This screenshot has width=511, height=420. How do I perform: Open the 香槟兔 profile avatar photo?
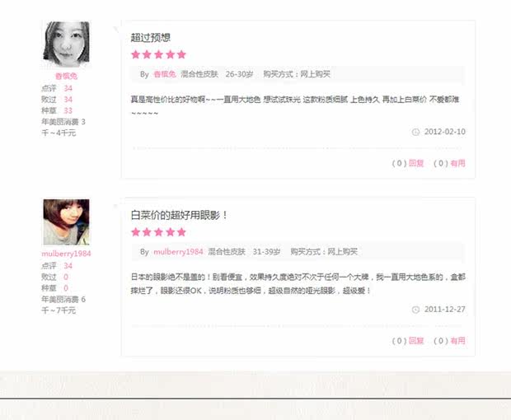[67, 44]
